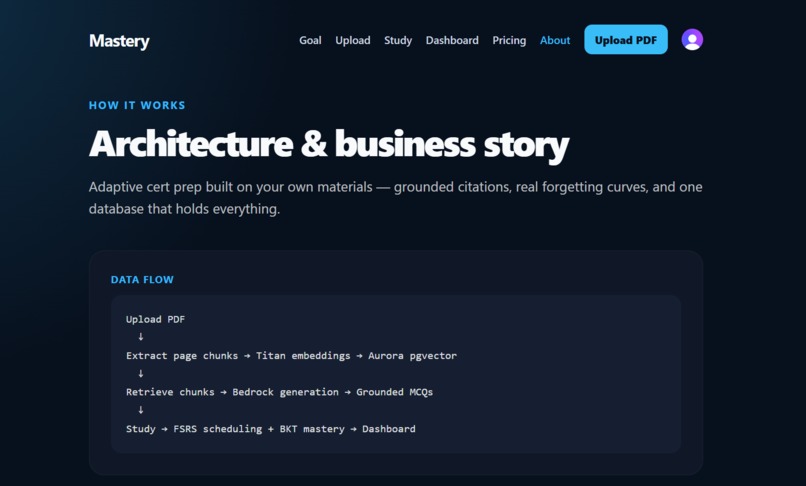This screenshot has width=806, height=486.
Task: Click the Mastery logo
Action: click(119, 41)
